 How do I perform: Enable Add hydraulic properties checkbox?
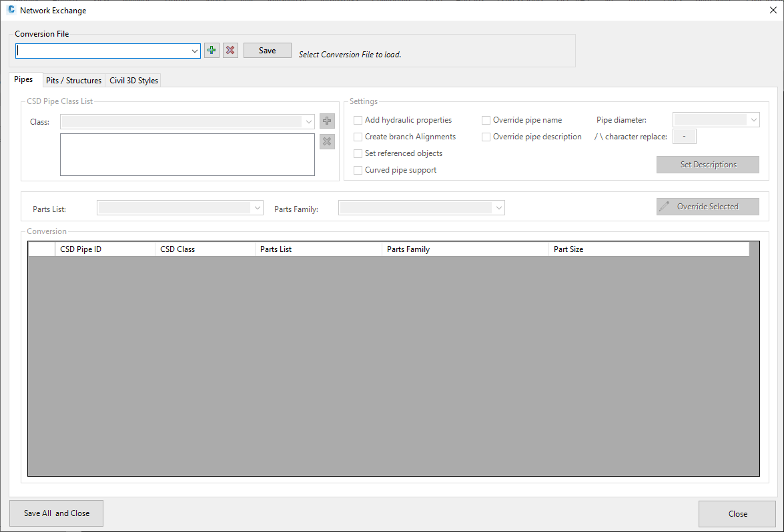click(358, 121)
